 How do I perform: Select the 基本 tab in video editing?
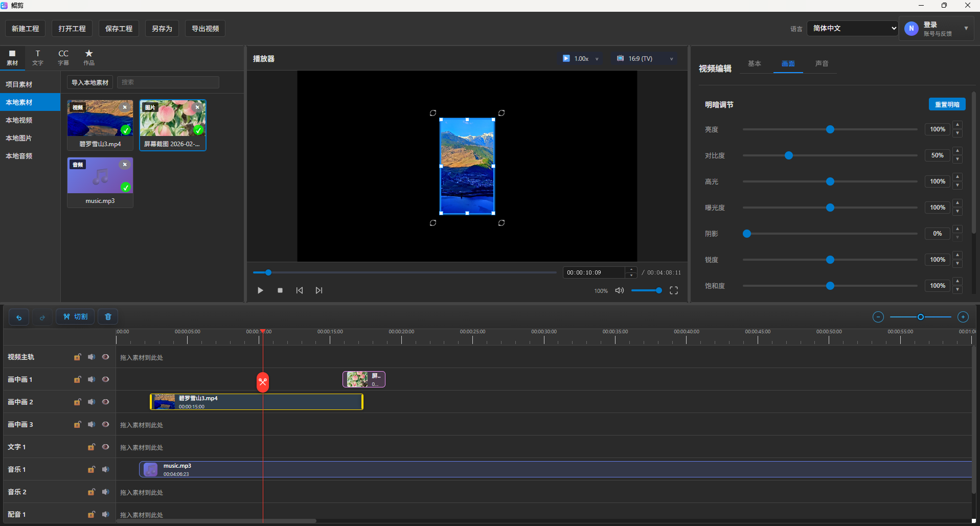pyautogui.click(x=755, y=64)
